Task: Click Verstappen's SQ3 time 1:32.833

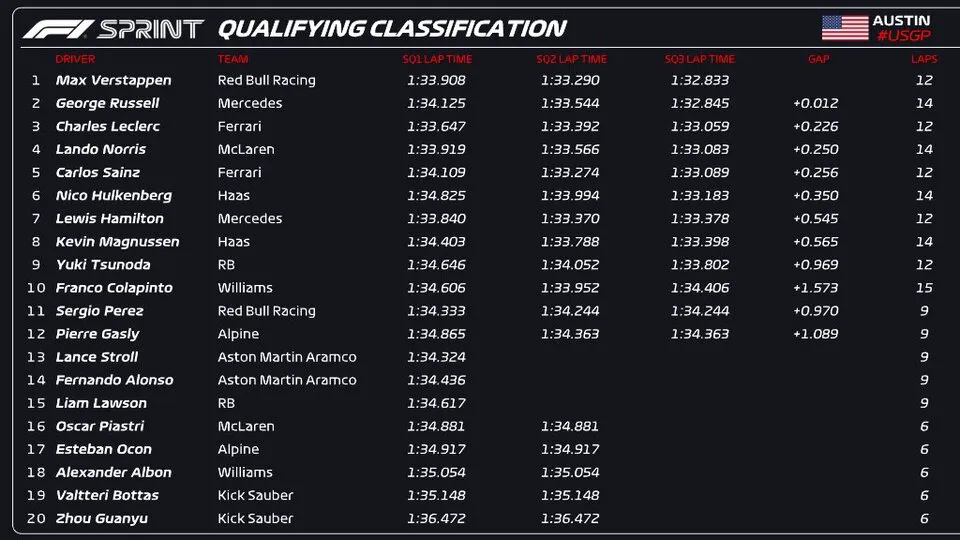Action: point(700,80)
